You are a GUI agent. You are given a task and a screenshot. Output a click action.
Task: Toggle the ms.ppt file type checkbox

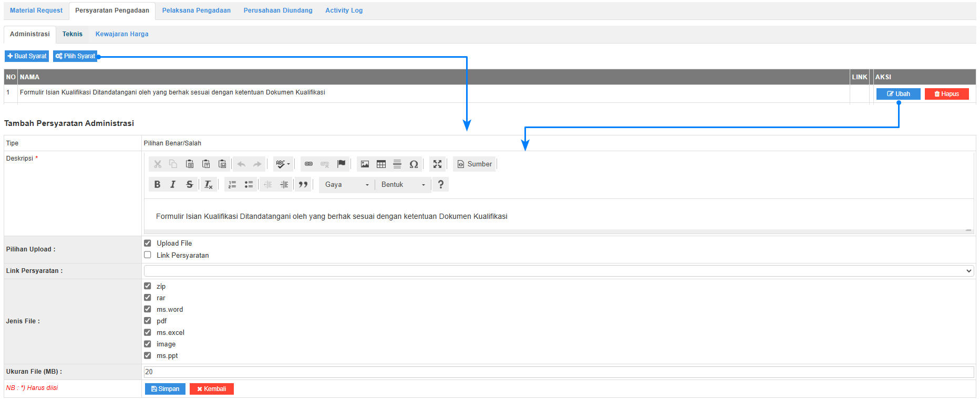(148, 355)
